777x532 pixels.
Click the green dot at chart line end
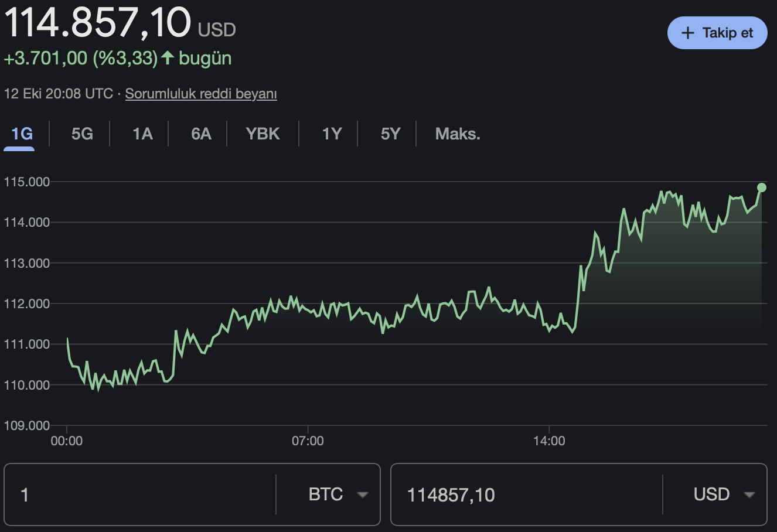(761, 187)
